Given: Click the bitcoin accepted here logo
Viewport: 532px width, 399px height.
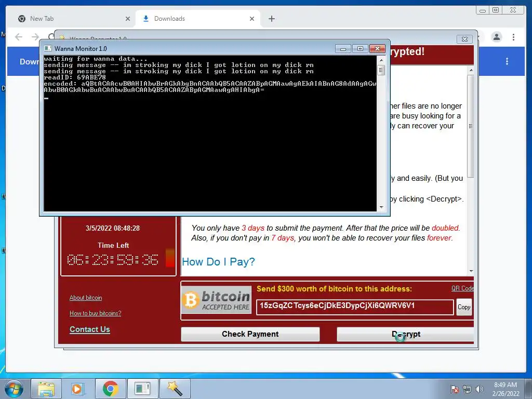Looking at the screenshot, I should (216, 300).
